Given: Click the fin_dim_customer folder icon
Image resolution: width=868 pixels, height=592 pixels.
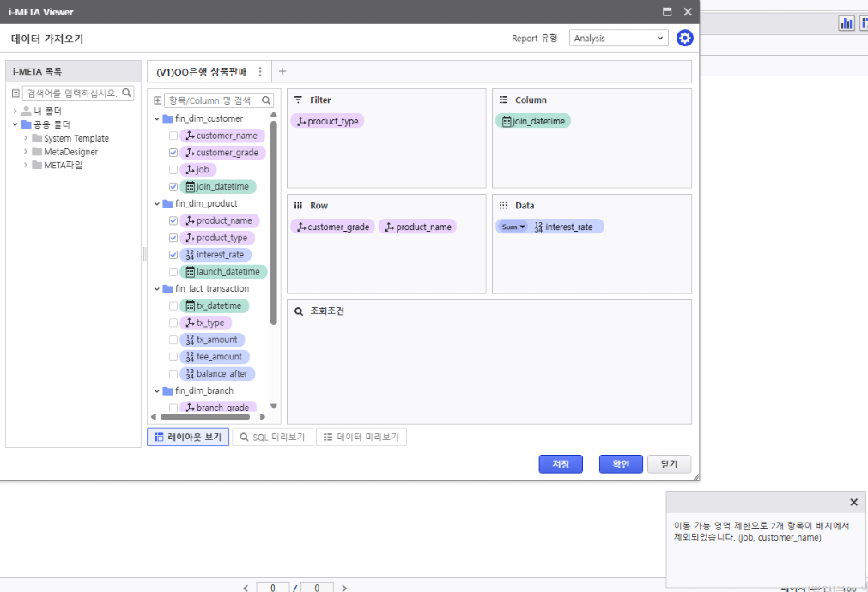Looking at the screenshot, I should tap(167, 118).
